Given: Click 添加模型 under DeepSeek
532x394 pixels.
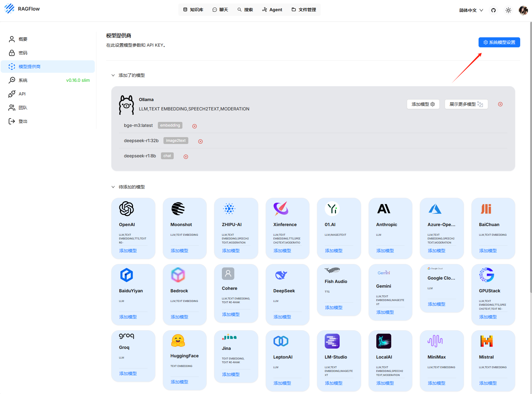Looking at the screenshot, I should point(282,317).
